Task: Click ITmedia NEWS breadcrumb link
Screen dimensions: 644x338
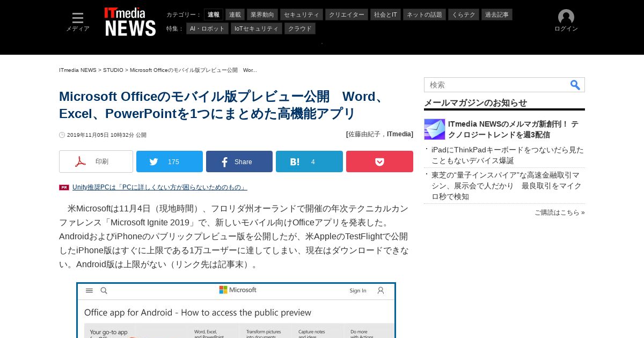Action: [x=78, y=70]
